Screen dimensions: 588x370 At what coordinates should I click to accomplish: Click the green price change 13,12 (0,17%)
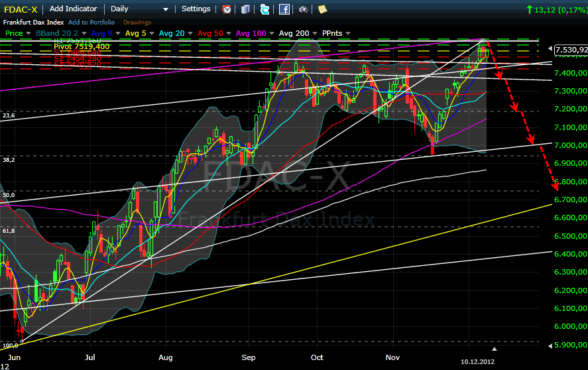click(557, 10)
